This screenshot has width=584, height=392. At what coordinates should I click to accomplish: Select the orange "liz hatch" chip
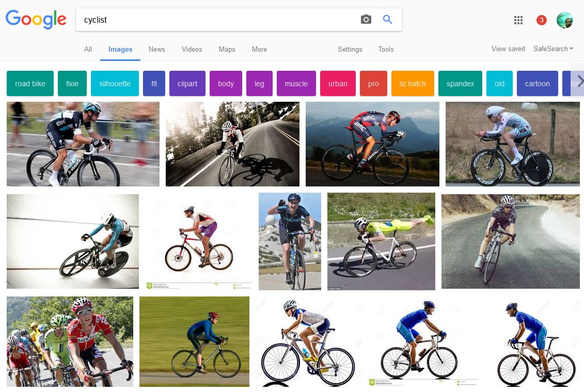tap(413, 84)
